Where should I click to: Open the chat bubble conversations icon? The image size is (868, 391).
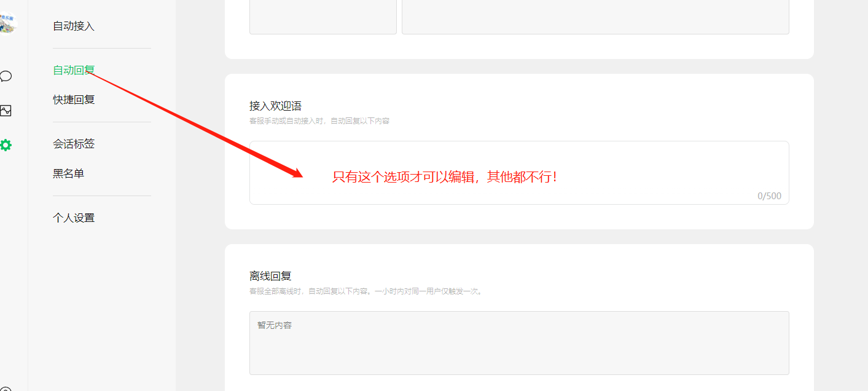tap(6, 76)
